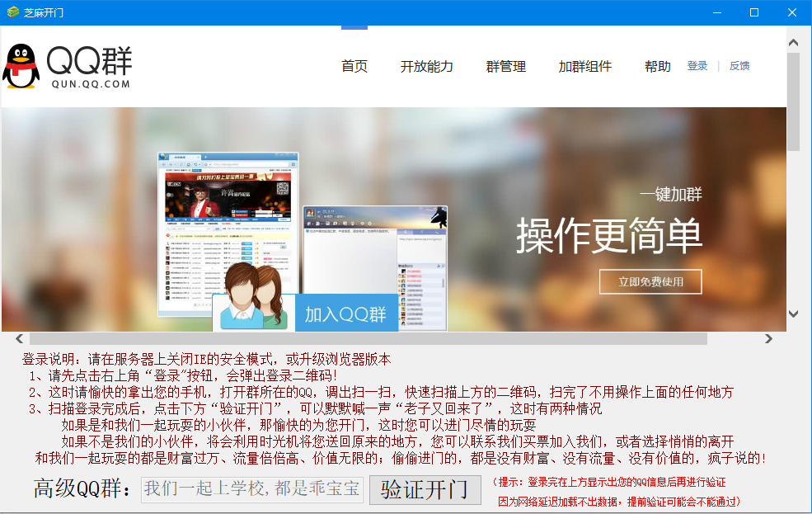The width and height of the screenshot is (812, 514).
Task: Click the vertical scrollbar up arrow
Action: [793, 42]
